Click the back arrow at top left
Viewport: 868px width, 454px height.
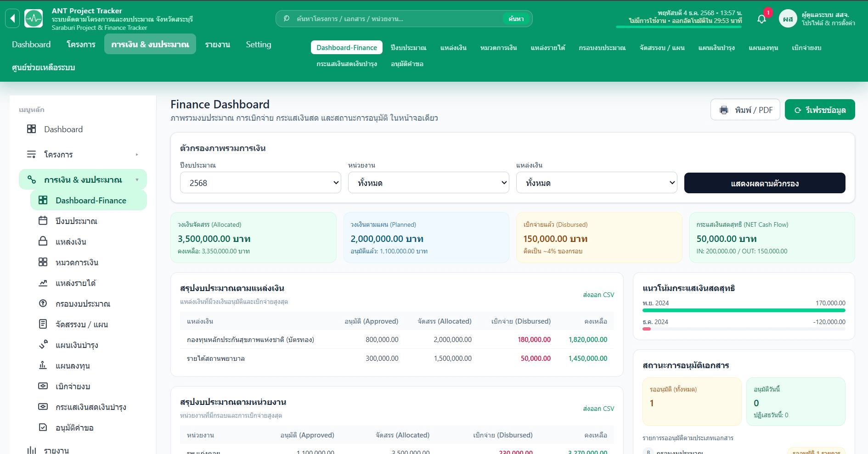coord(12,17)
